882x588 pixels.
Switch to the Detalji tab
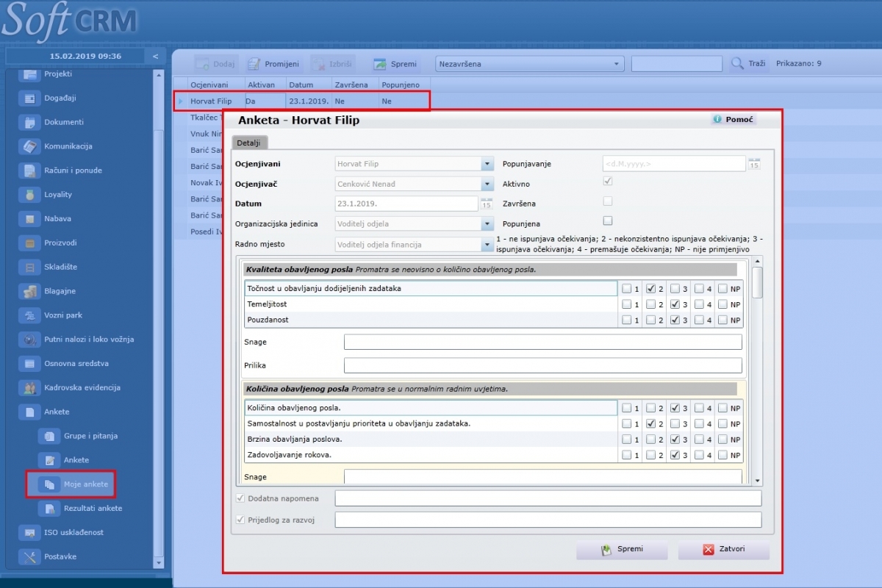pyautogui.click(x=250, y=143)
